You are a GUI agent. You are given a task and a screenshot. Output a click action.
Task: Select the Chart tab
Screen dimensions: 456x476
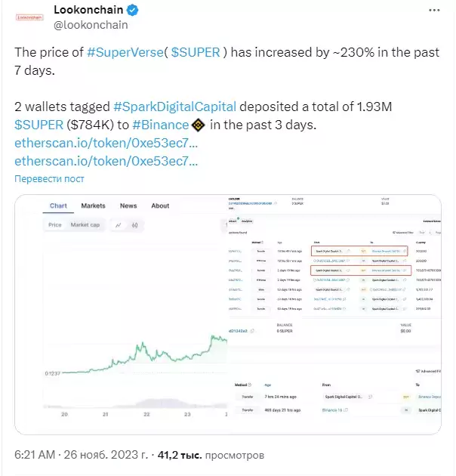(58, 206)
